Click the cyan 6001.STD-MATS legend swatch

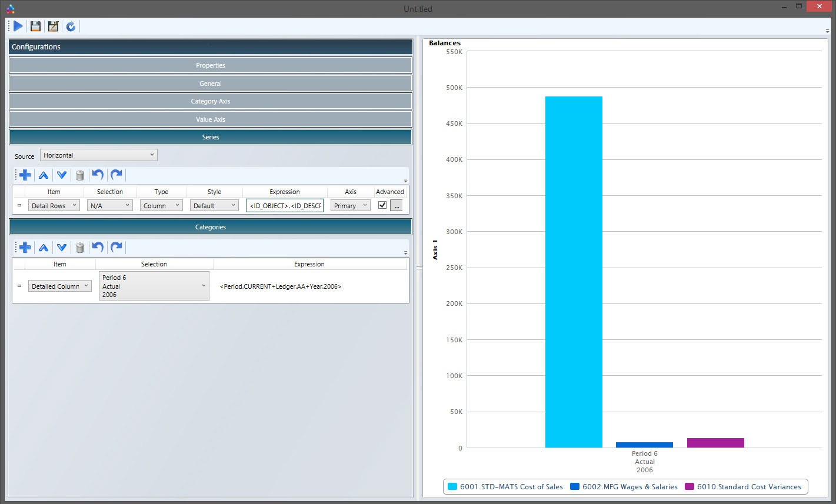pos(452,487)
